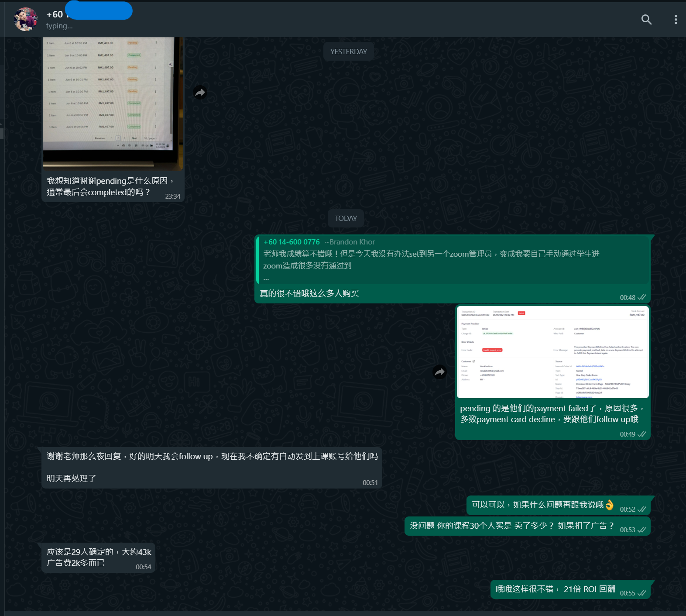Open contact info via +60 header name
Viewport: 686px width, 616px height.
(55, 14)
